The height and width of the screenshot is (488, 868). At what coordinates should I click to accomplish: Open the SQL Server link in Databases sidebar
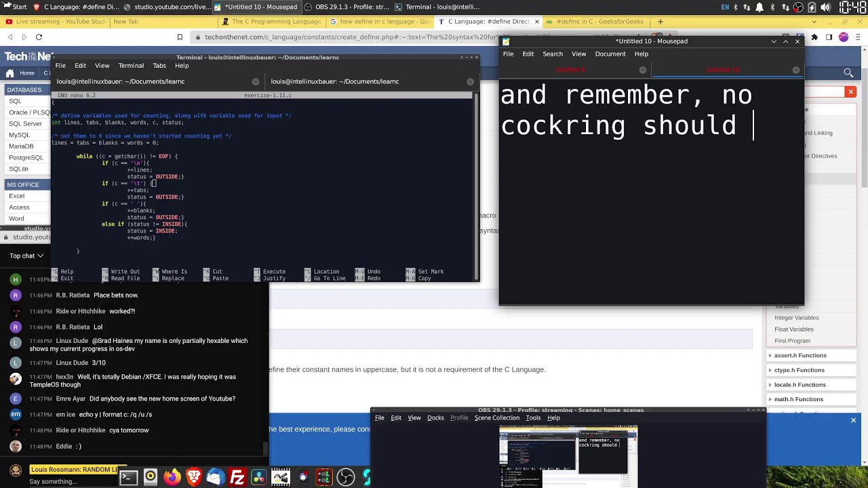pyautogui.click(x=25, y=123)
